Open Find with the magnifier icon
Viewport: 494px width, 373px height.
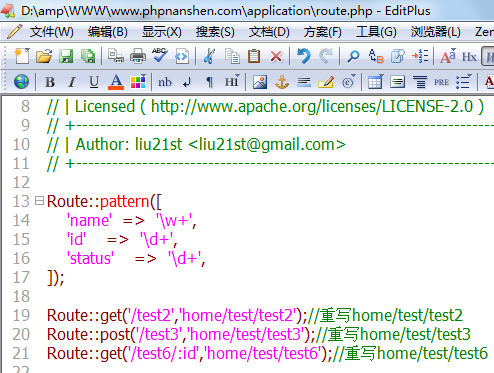point(353,56)
